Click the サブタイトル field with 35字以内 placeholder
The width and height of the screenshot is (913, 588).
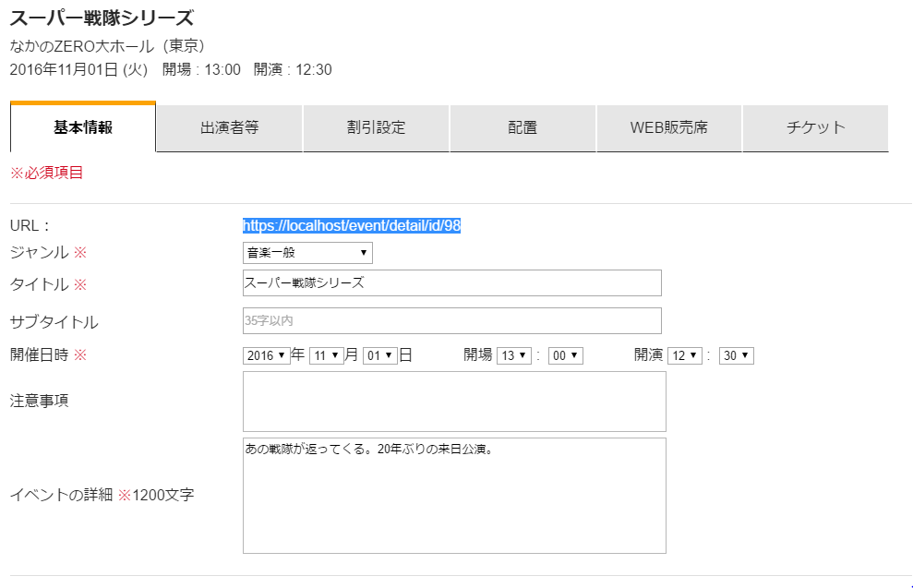(451, 320)
